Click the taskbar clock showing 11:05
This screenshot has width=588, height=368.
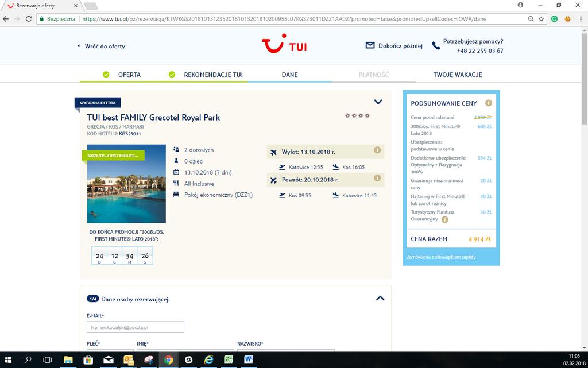point(574,356)
